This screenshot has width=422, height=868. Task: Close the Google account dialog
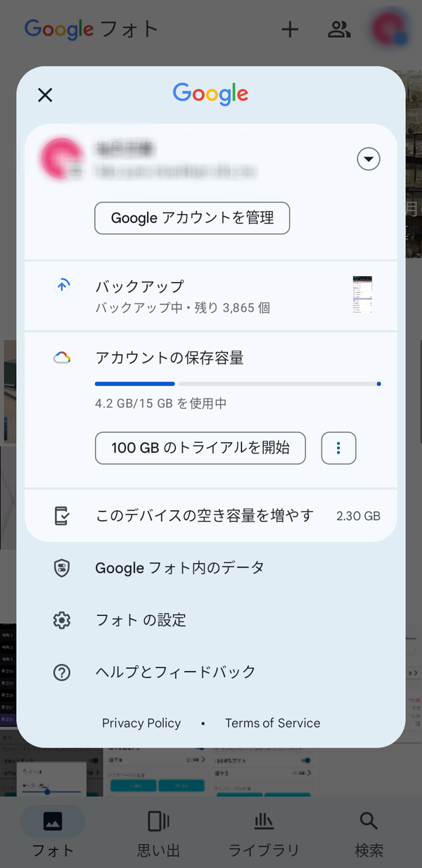click(x=45, y=95)
